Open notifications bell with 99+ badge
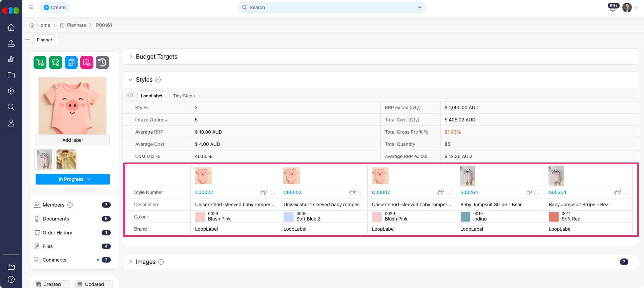 [612, 8]
